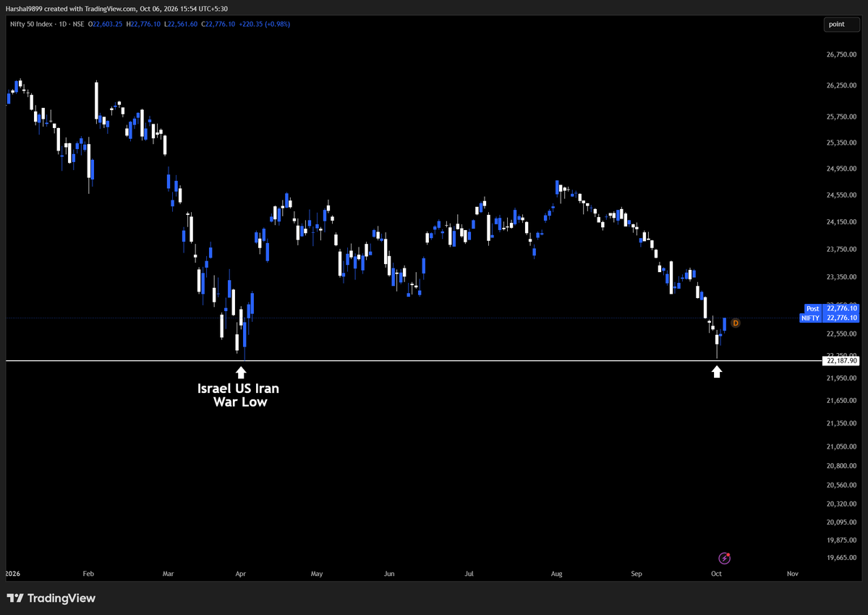Click the 26,750.00 price axis label

[x=842, y=54]
